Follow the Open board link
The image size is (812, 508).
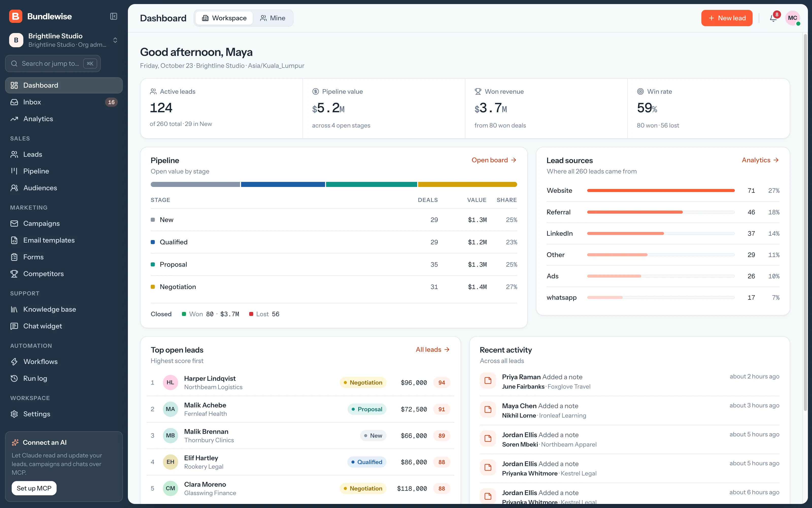pyautogui.click(x=494, y=160)
